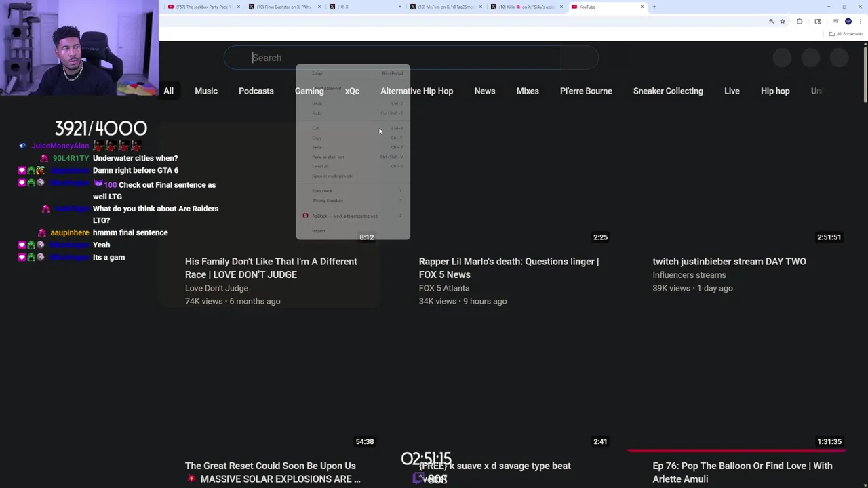Image resolution: width=868 pixels, height=488 pixels.
Task: Switch to the Killa X tab
Action: point(527,7)
